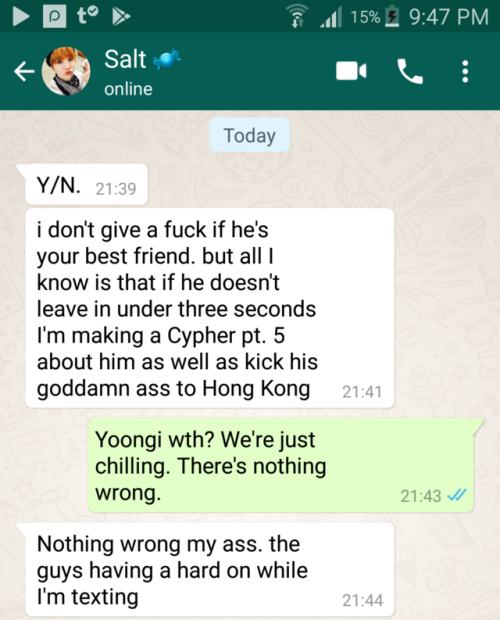Tap the online status text
This screenshot has height=620, width=500.
click(x=128, y=89)
